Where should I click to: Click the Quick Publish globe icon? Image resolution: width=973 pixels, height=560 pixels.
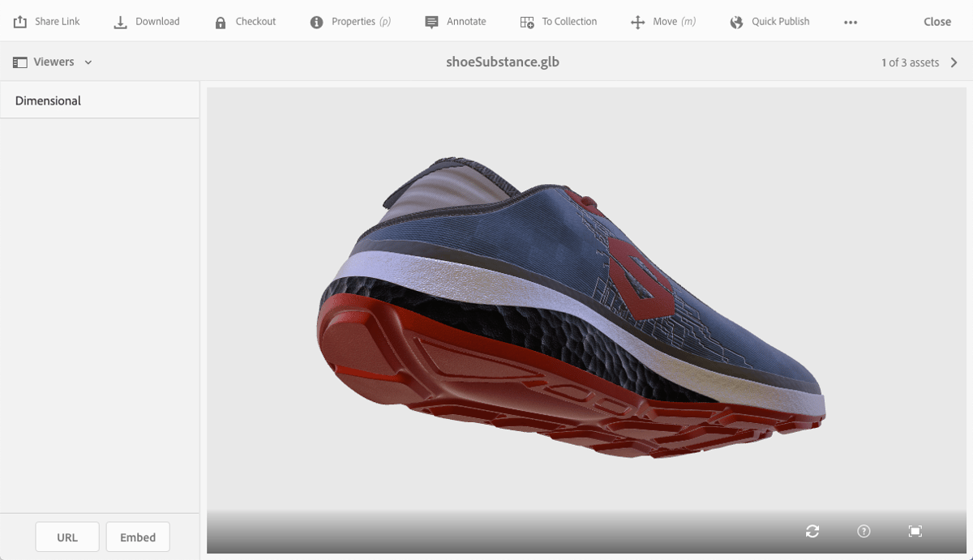point(736,22)
